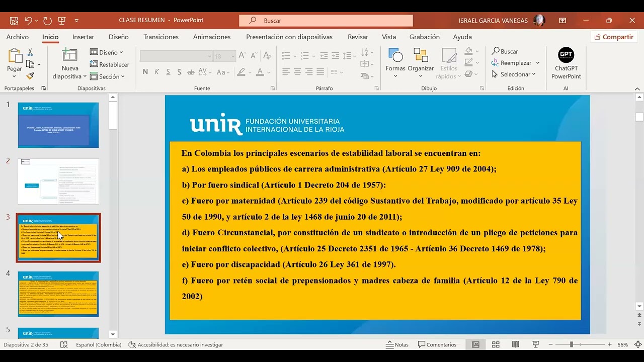644x362 pixels.
Task: Switch to the Insertar tab
Action: pyautogui.click(x=83, y=37)
